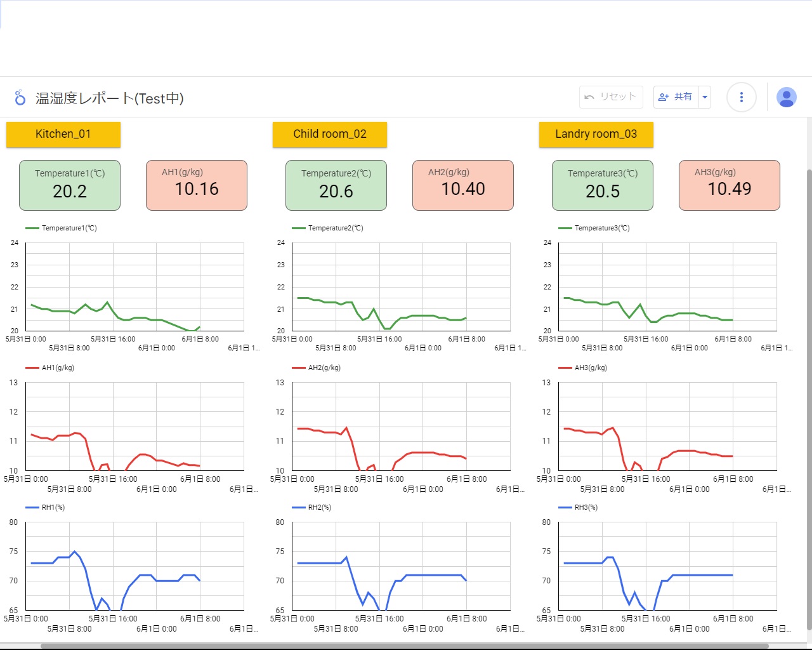The image size is (812, 650).
Task: Click the Temperature2 green scorecard
Action: [336, 185]
